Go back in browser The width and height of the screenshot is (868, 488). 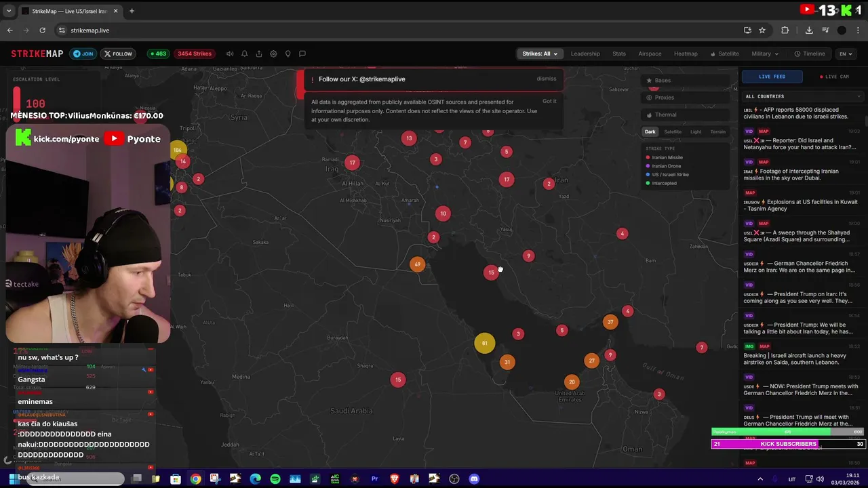click(9, 30)
